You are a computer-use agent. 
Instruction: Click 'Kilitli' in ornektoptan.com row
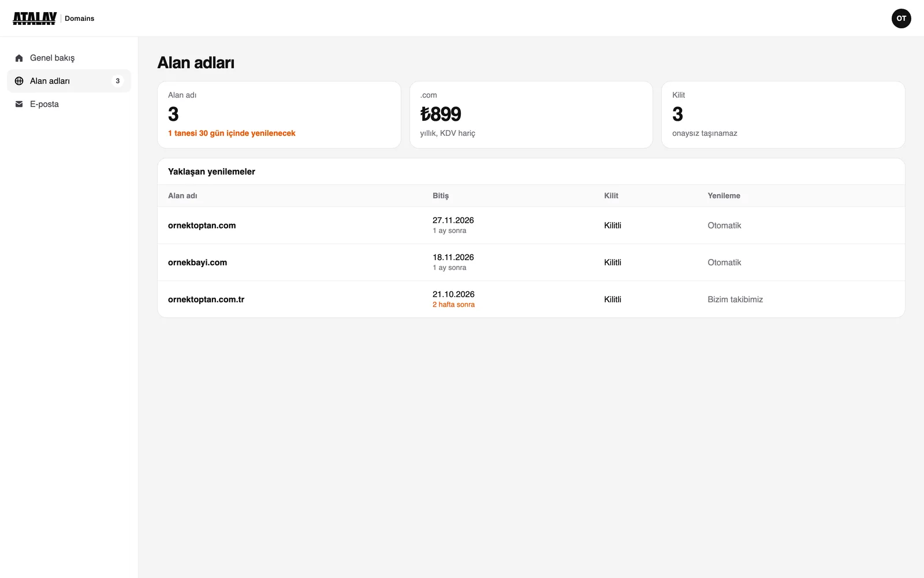coord(613,225)
